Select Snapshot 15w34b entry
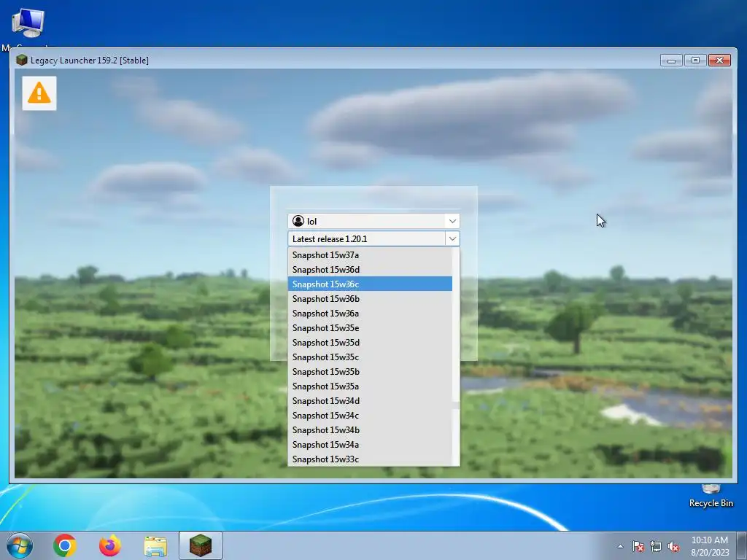Screen dimensions: 747x560 tap(370, 430)
